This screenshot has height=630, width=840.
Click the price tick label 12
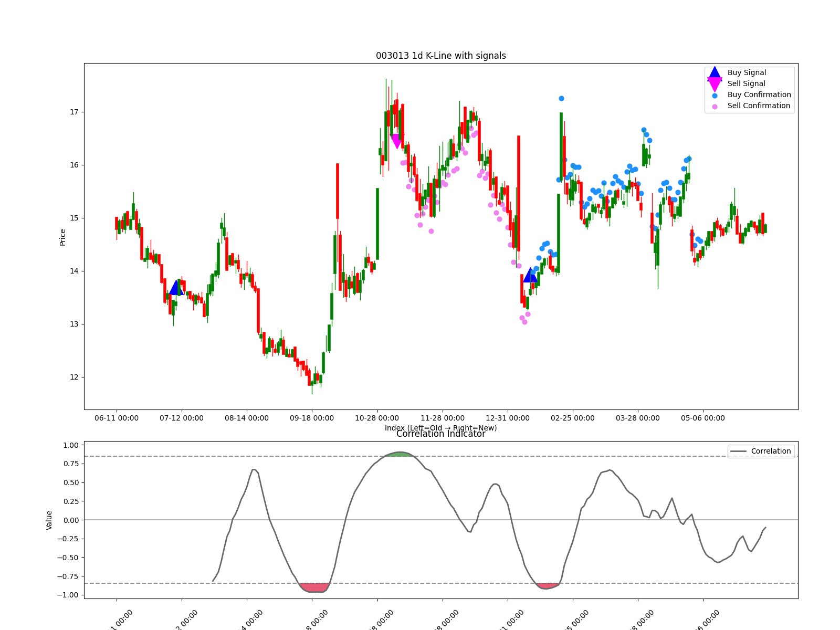click(x=73, y=377)
